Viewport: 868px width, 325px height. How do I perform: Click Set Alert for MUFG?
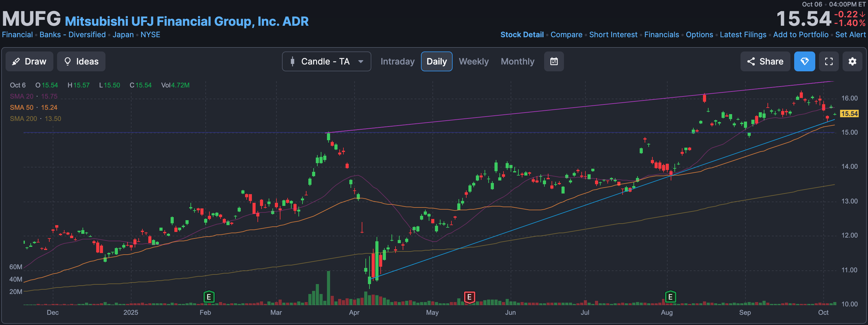pyautogui.click(x=851, y=35)
